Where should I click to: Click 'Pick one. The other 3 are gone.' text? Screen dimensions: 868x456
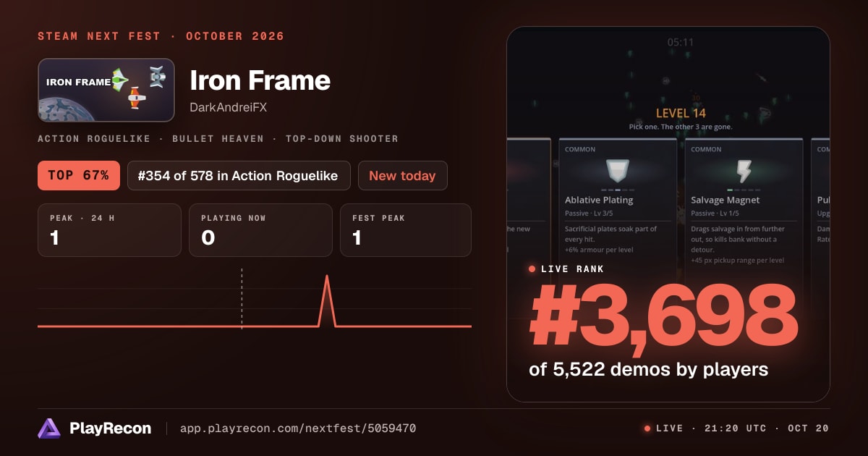click(x=681, y=127)
